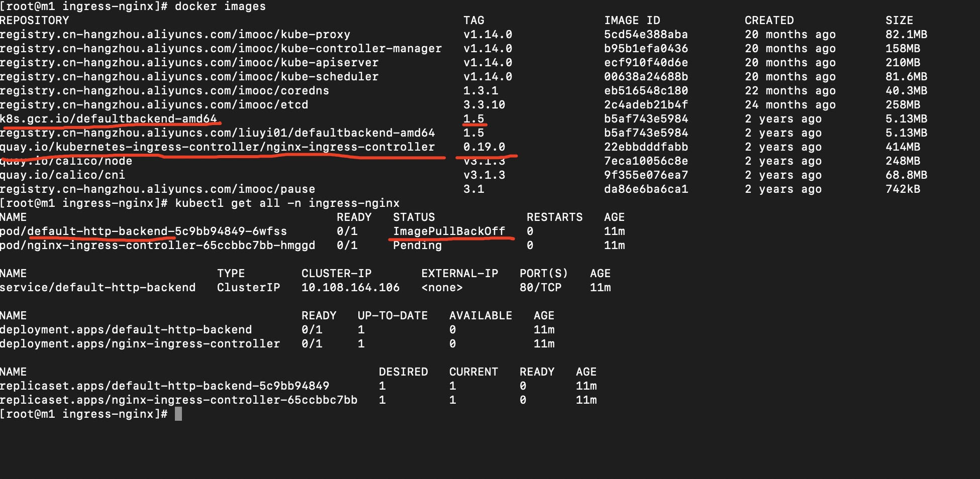
Task: Click the UP-TO-DATE column header
Action: [393, 316]
